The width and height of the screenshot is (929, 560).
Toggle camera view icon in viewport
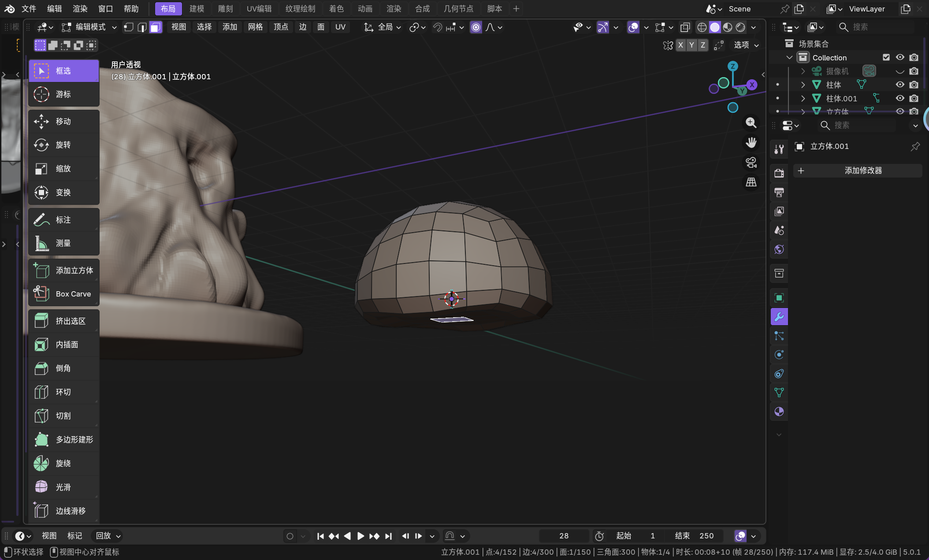pos(751,163)
